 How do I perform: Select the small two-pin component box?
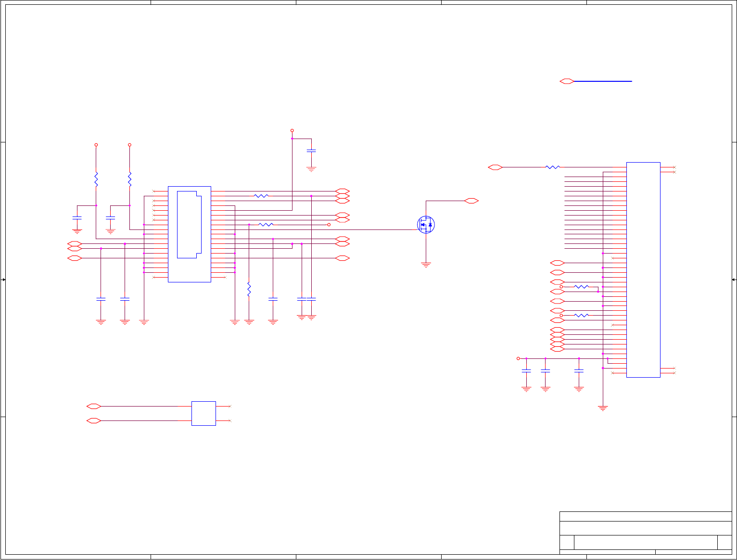(203, 413)
